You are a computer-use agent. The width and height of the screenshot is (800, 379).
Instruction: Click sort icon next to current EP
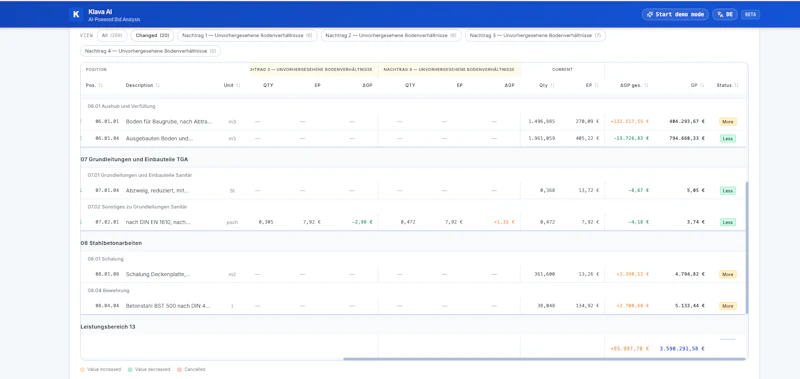pyautogui.click(x=596, y=85)
